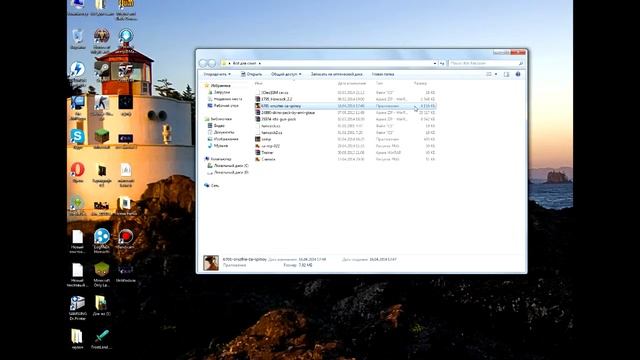Viewport: 640px width, 360px height.
Task: Click the folder icon in address bar
Action: (224, 63)
